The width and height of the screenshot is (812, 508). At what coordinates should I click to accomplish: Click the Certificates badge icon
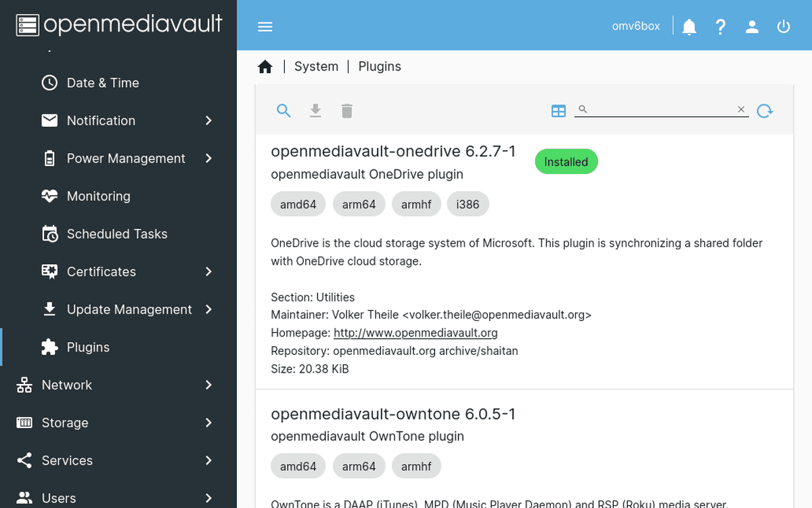(x=49, y=272)
